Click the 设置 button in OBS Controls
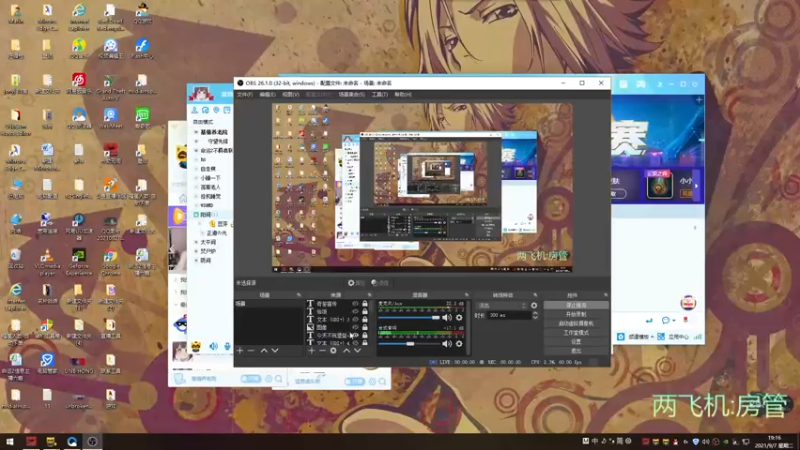The height and width of the screenshot is (450, 800). tap(576, 341)
